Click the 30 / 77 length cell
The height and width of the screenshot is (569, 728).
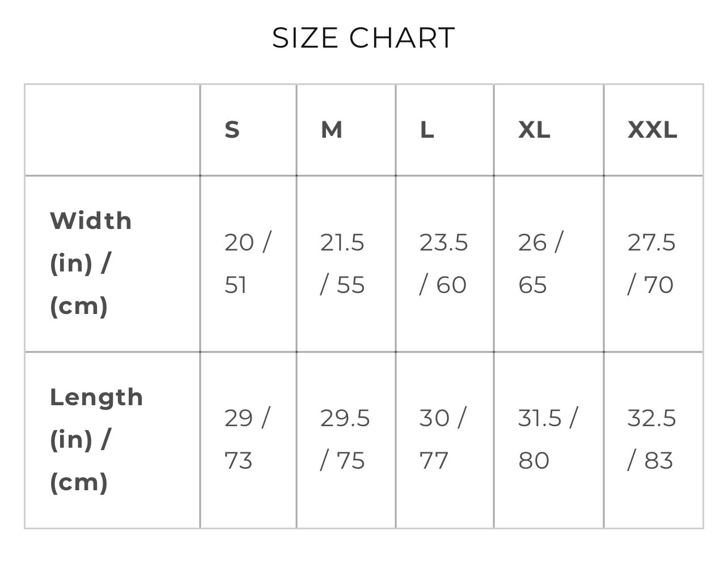[x=442, y=439]
